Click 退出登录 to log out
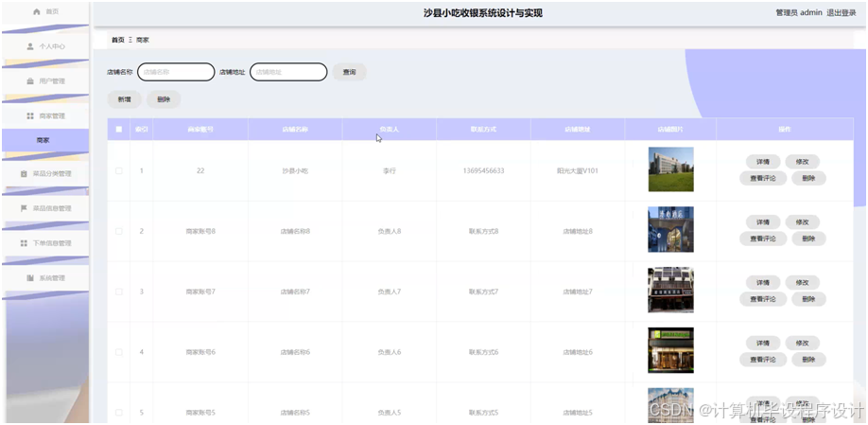Image resolution: width=868 pixels, height=425 pixels. (842, 12)
